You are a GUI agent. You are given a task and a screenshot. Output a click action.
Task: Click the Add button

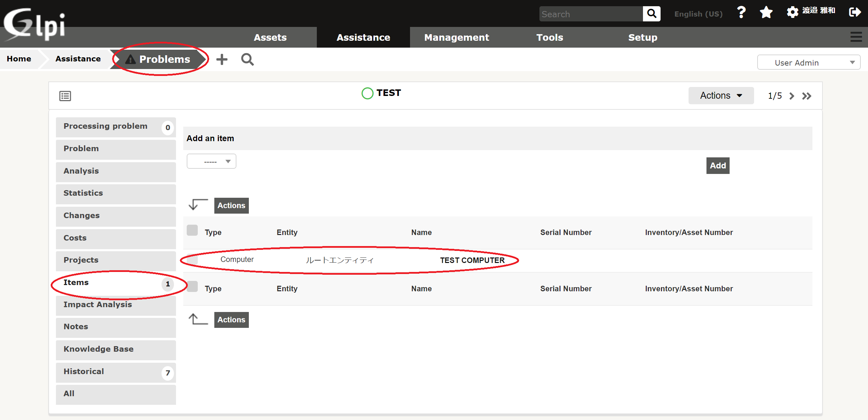[x=718, y=165]
